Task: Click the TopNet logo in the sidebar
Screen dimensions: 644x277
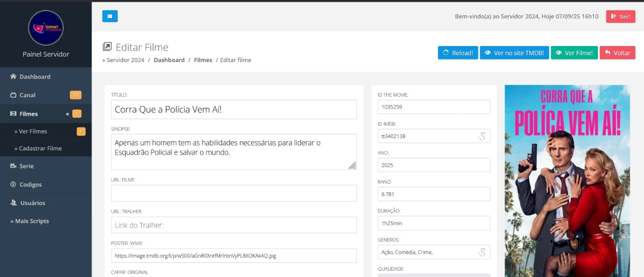Action: (x=46, y=28)
